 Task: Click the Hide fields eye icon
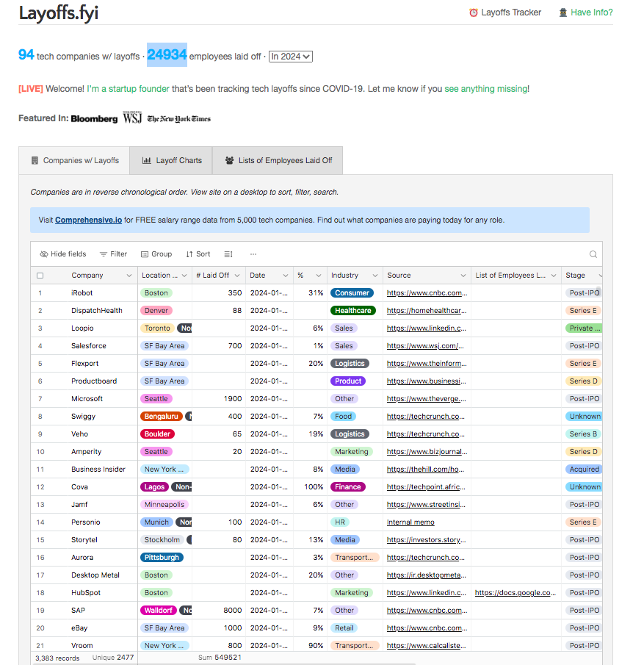pyautogui.click(x=43, y=254)
